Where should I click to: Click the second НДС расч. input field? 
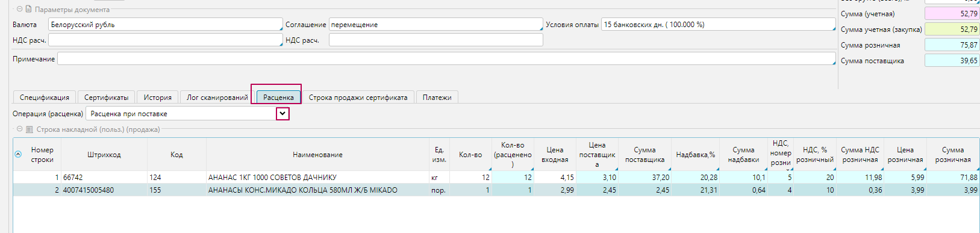coord(435,40)
